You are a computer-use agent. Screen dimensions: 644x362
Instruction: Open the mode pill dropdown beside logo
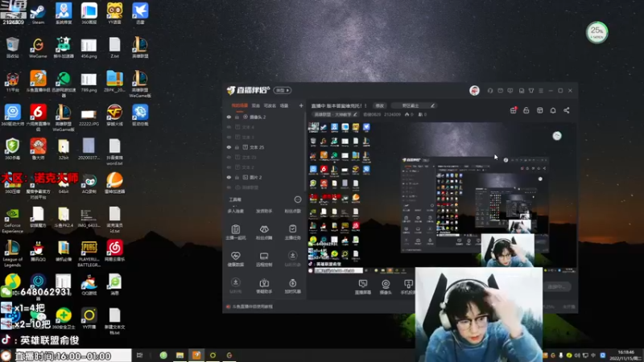[x=283, y=90]
